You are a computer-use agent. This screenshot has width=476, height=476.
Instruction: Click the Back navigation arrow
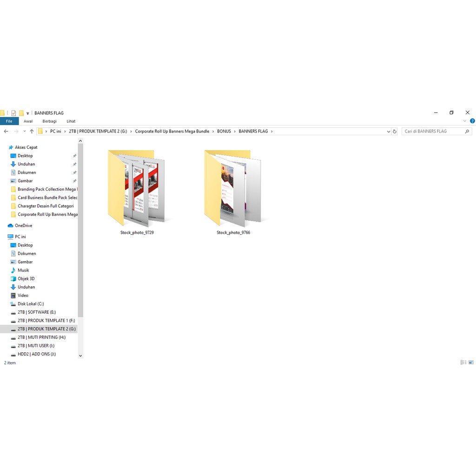6,132
